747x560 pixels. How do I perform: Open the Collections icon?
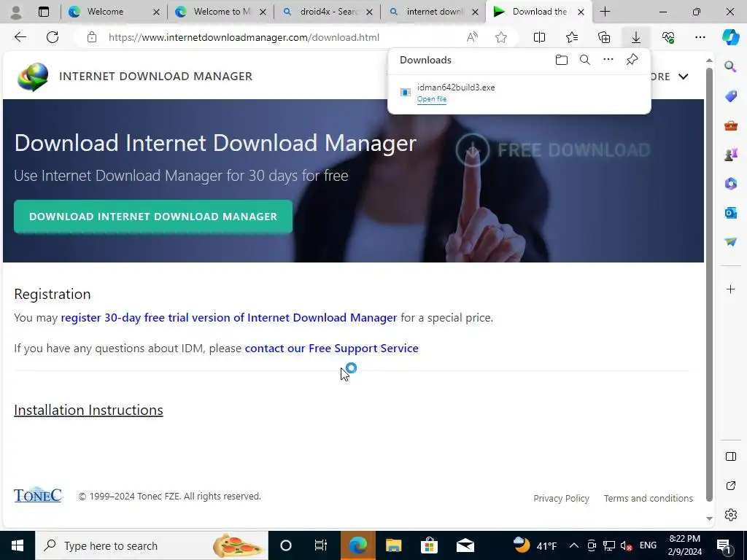point(604,37)
